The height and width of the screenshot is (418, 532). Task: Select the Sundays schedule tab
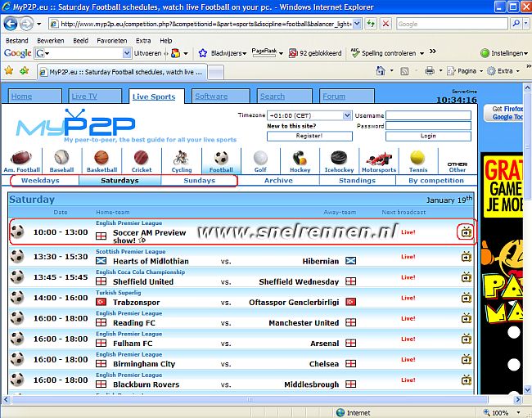199,180
